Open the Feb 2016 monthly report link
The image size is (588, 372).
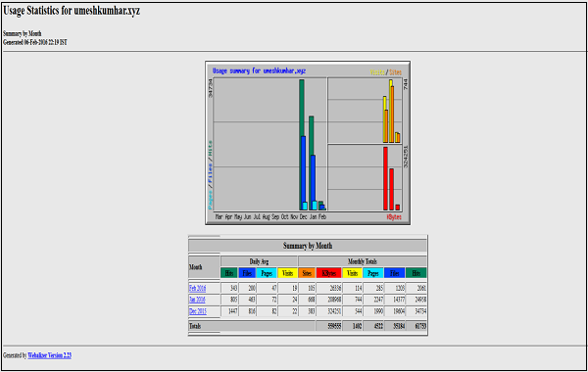[197, 288]
